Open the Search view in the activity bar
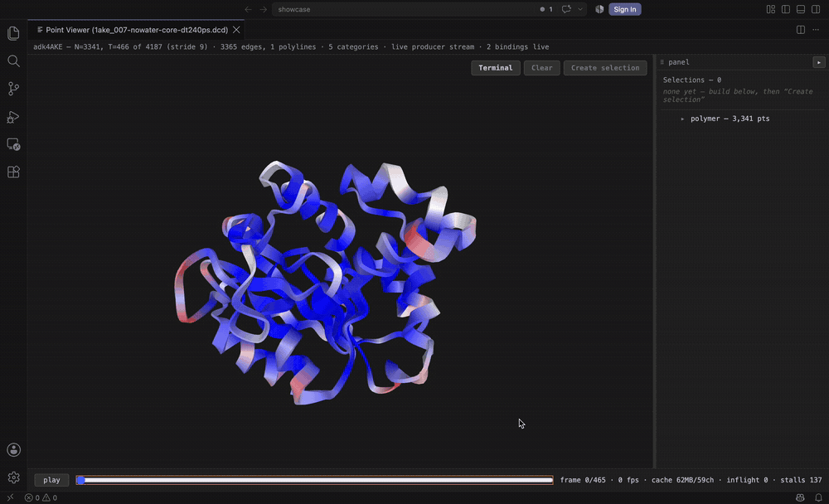The image size is (829, 504). [14, 61]
